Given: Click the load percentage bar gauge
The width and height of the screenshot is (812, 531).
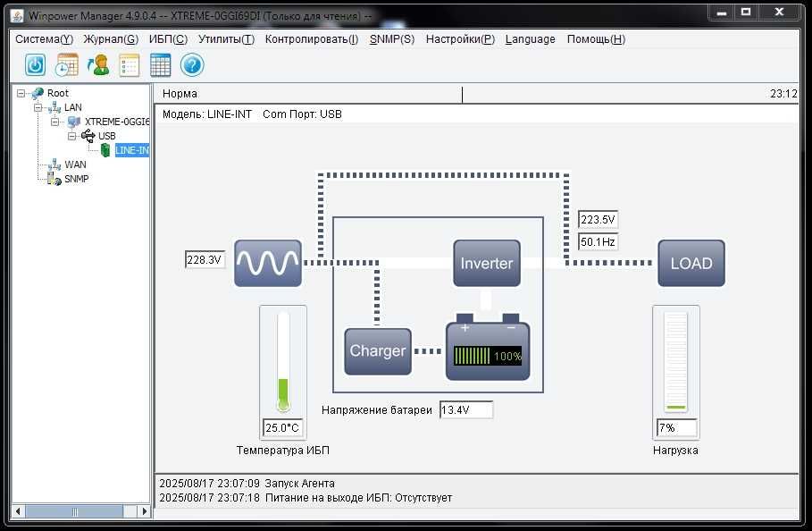Looking at the screenshot, I should pyautogui.click(x=676, y=361).
